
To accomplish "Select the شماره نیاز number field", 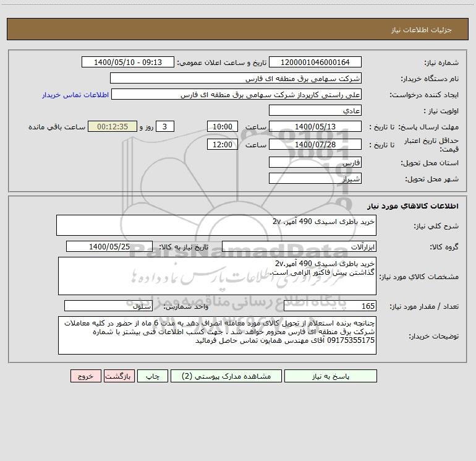I will [x=315, y=62].
